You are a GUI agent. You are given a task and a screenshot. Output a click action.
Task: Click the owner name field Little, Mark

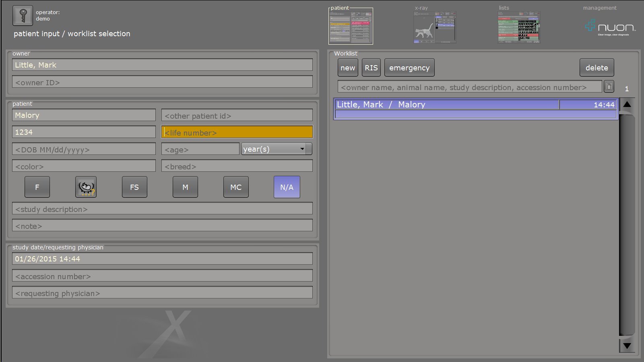click(162, 65)
